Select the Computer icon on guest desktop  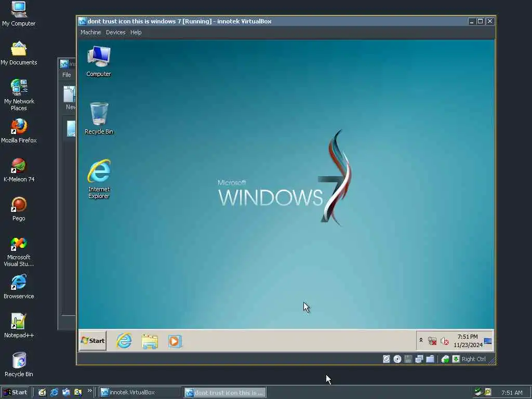98,61
